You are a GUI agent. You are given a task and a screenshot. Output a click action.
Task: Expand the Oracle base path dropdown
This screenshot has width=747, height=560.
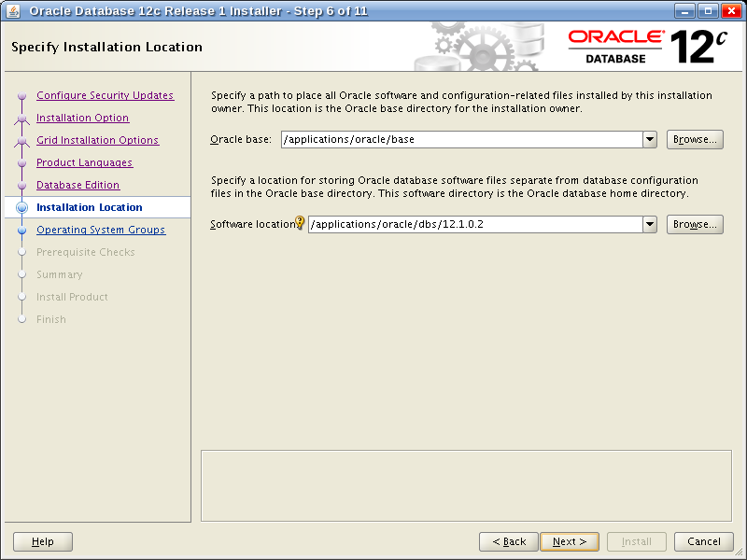click(x=650, y=140)
